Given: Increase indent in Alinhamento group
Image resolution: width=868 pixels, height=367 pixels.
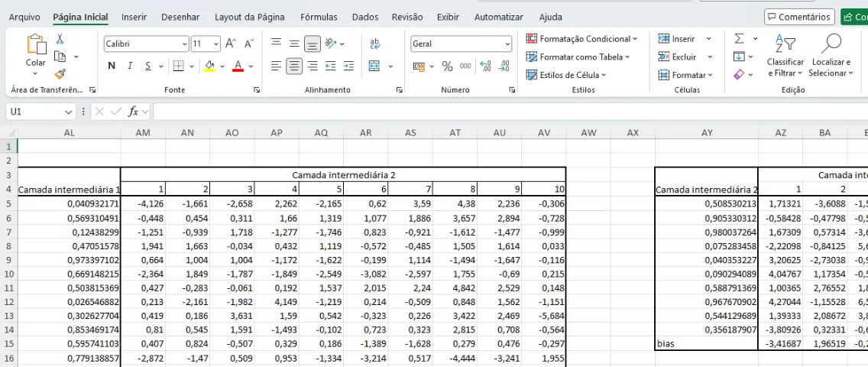Looking at the screenshot, I should [348, 67].
